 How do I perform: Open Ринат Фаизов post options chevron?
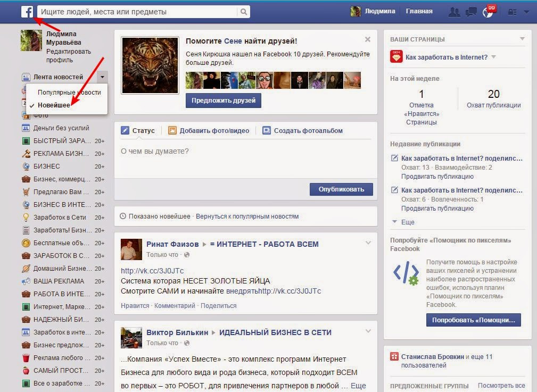tap(368, 243)
